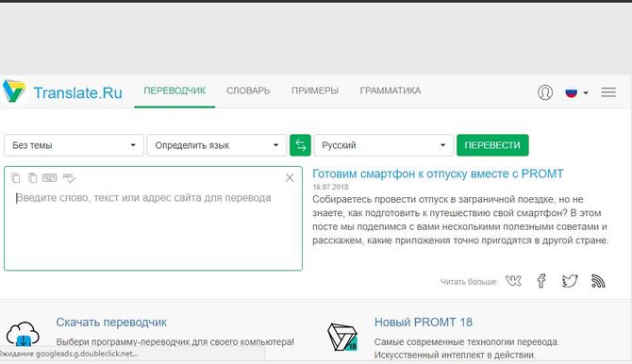
Task: Open the Новый PROMT 18 link
Action: [424, 323]
